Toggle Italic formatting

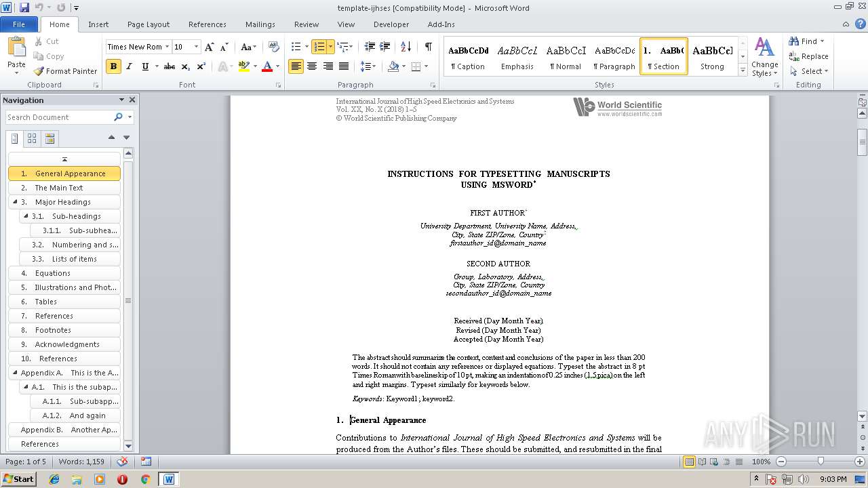tap(129, 66)
